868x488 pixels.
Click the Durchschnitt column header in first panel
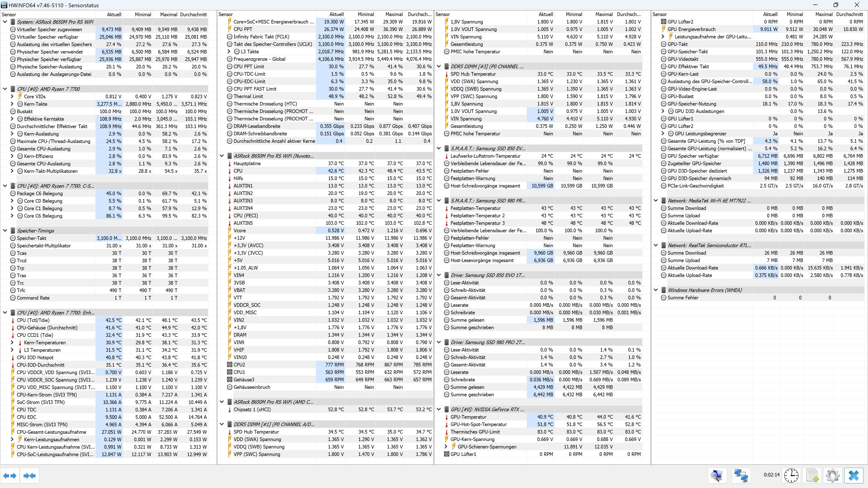pos(193,14)
